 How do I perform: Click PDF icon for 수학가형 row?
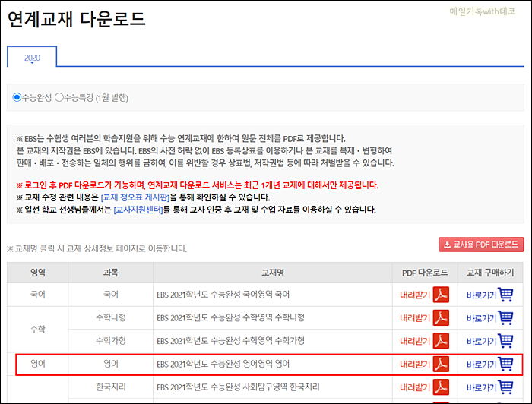coord(441,341)
